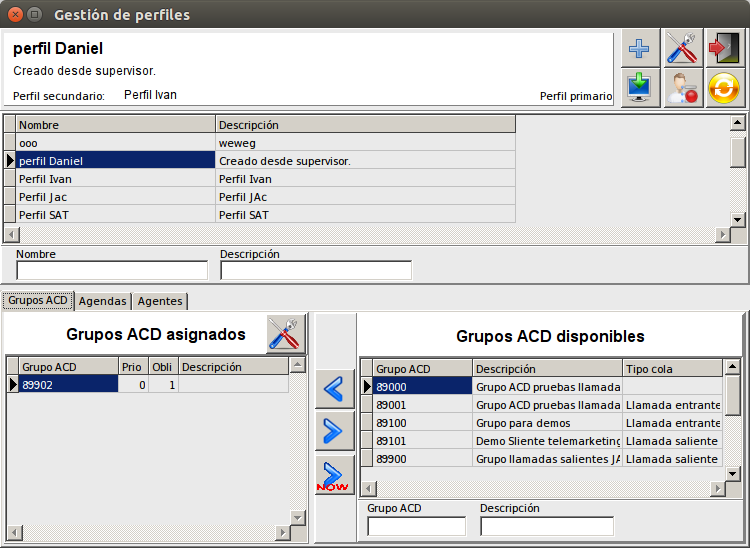The height and width of the screenshot is (548, 750).
Task: Click assigned groups vertical scroll down arrow
Action: 298,518
